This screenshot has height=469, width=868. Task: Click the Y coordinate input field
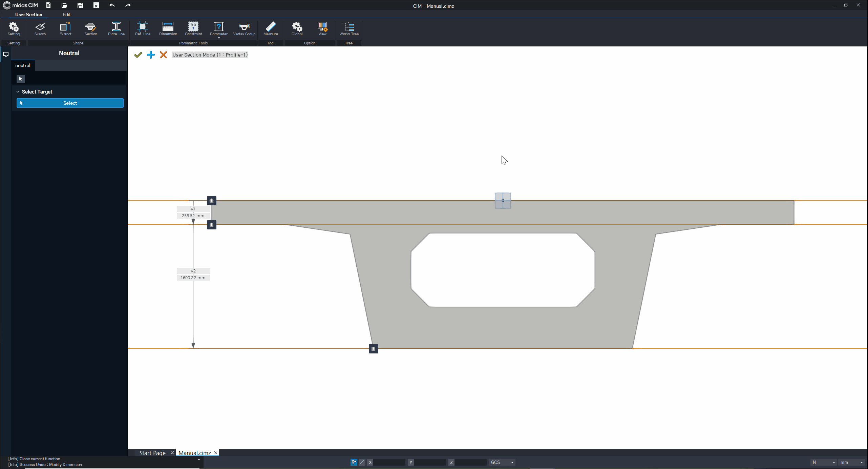pyautogui.click(x=430, y=462)
